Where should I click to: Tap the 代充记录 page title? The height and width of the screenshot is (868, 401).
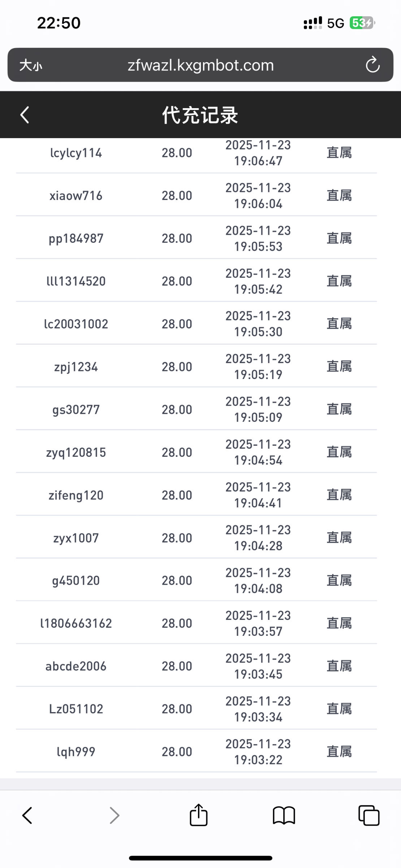click(x=200, y=115)
